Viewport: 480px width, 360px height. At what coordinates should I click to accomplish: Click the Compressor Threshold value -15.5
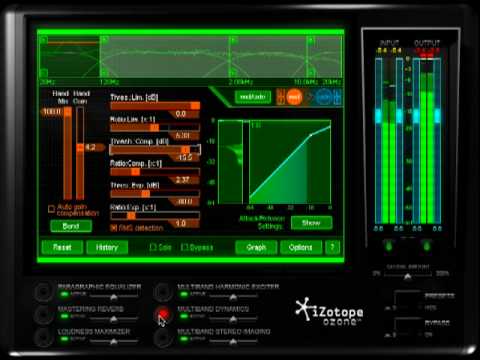[x=185, y=157]
